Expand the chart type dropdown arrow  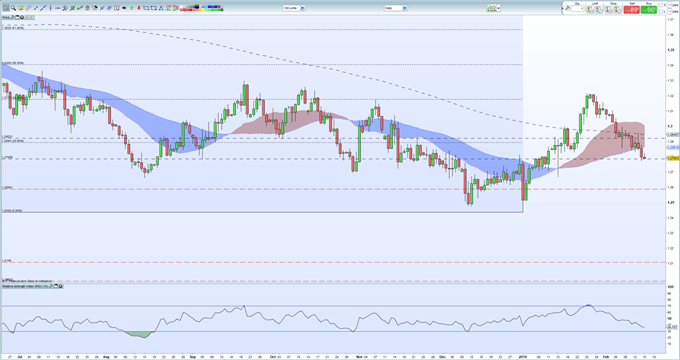click(499, 8)
